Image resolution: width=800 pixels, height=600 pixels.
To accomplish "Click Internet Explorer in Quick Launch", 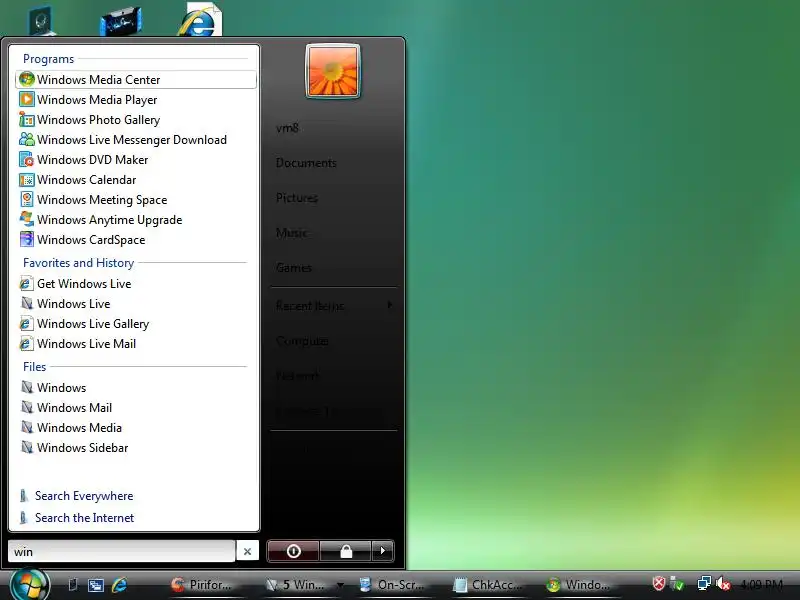I will pyautogui.click(x=119, y=585).
